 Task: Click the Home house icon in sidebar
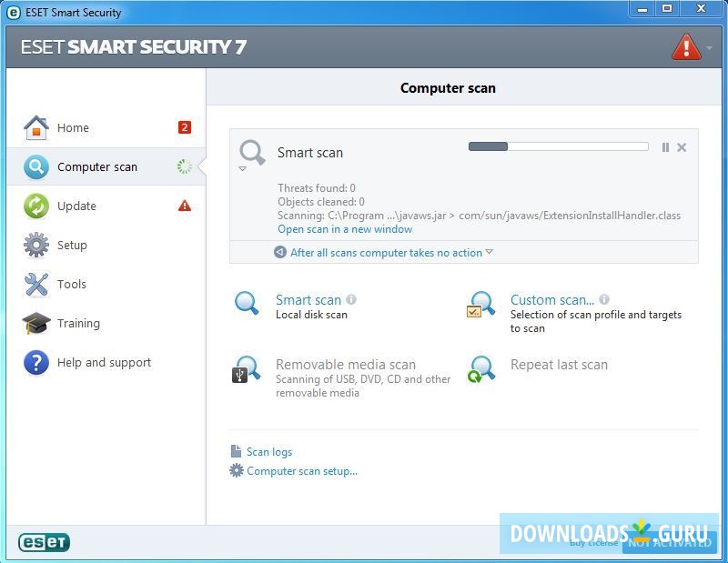tap(35, 127)
